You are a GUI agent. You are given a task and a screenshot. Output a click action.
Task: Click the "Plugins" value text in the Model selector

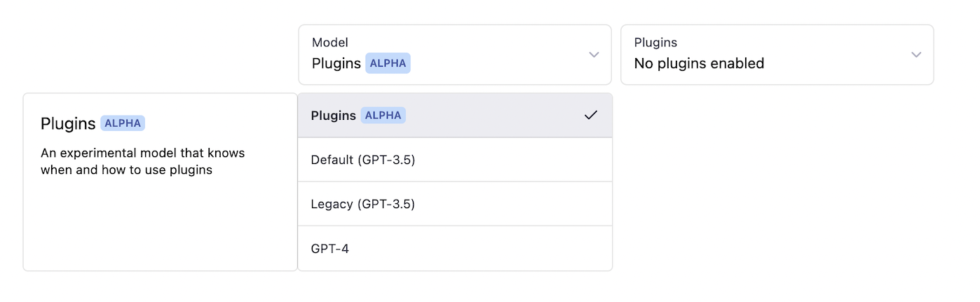336,63
